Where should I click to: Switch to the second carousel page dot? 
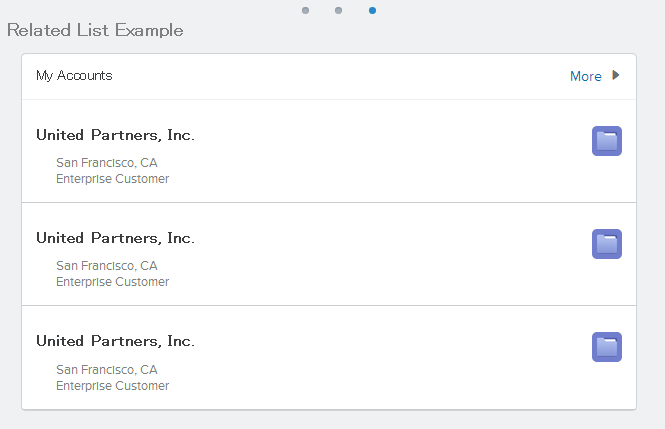click(x=339, y=10)
